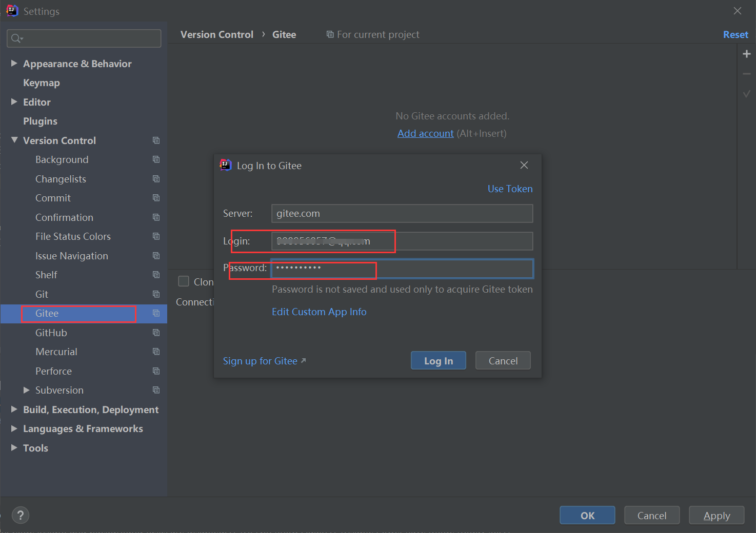Focus the Server input field
Viewport: 756px width, 533px height.
point(402,213)
